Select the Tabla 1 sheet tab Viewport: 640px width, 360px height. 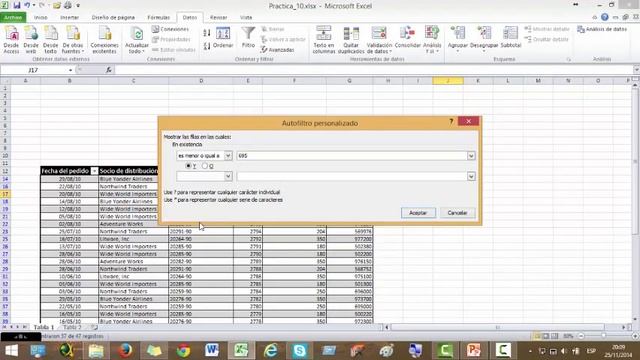tap(43, 327)
